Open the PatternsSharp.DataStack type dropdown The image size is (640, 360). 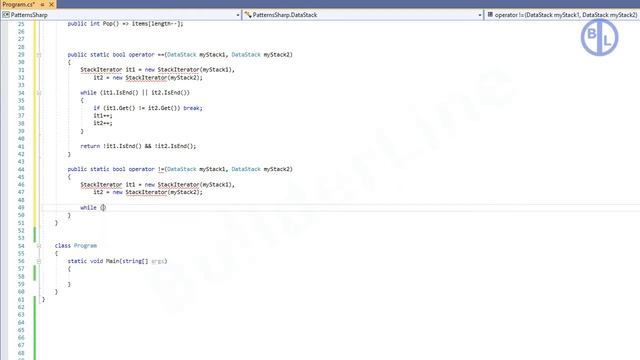pos(480,15)
